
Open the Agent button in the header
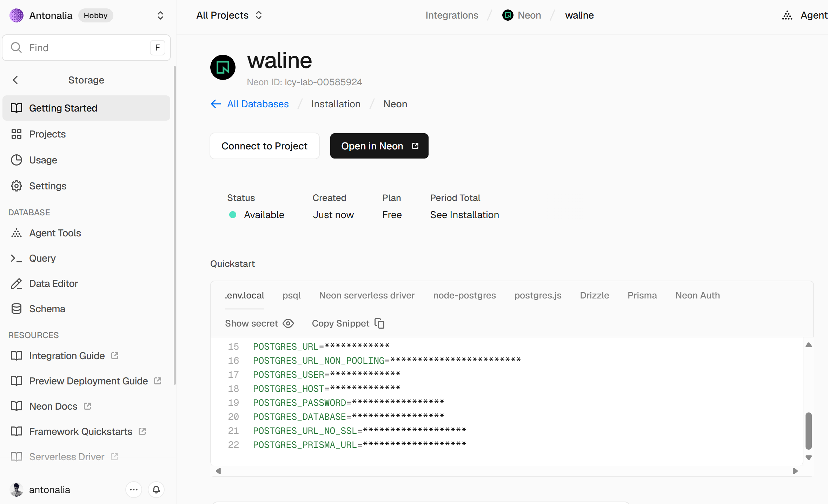click(x=805, y=15)
